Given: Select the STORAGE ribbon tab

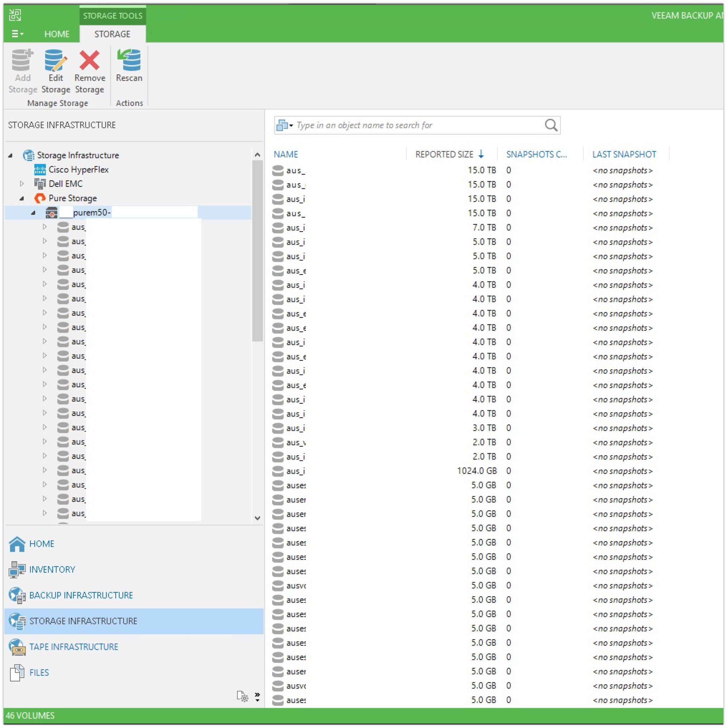Looking at the screenshot, I should point(112,34).
